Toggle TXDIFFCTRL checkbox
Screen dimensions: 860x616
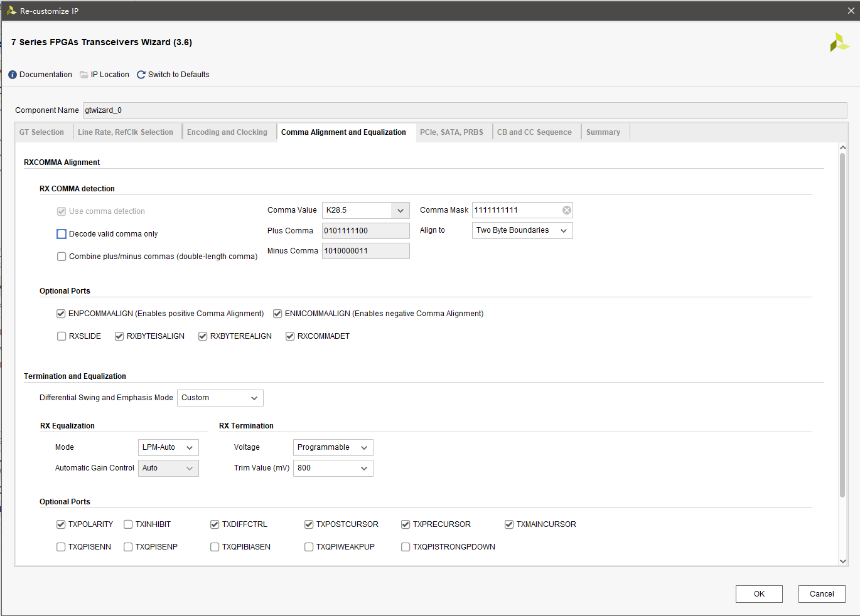[x=215, y=524]
